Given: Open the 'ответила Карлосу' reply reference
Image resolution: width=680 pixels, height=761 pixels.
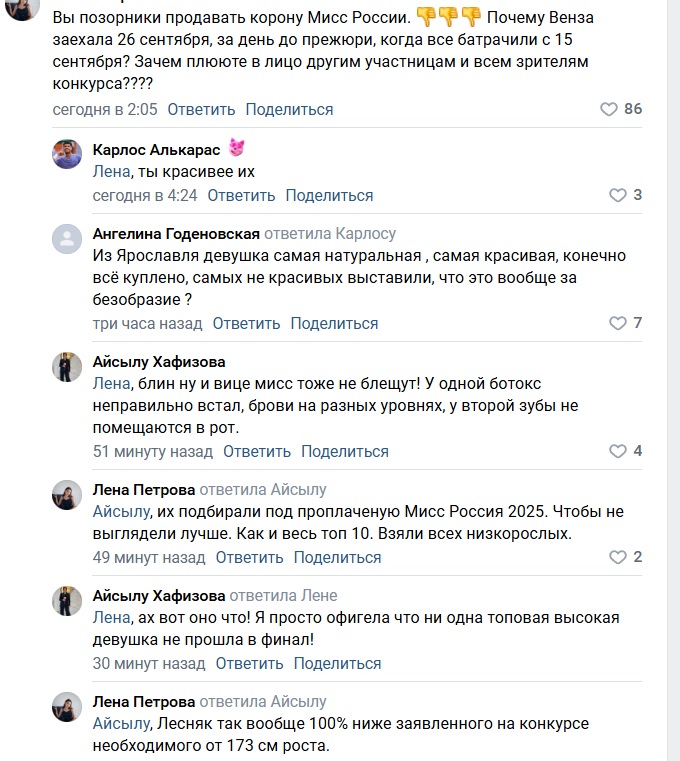Looking at the screenshot, I should 330,234.
